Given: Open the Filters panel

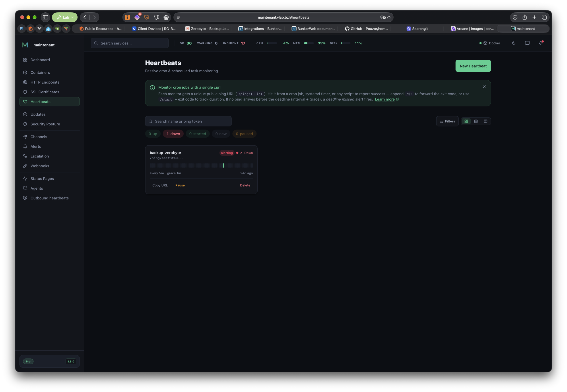Looking at the screenshot, I should pyautogui.click(x=447, y=121).
